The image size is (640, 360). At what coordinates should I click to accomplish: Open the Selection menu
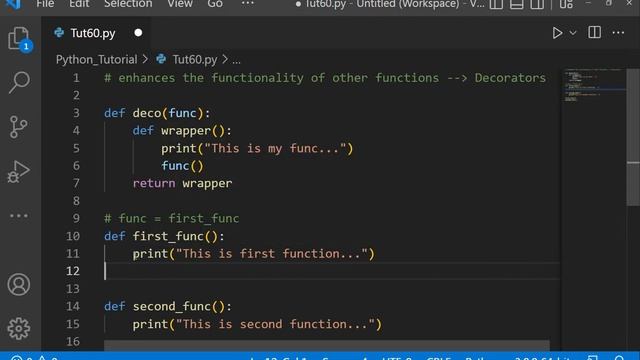pos(128,4)
